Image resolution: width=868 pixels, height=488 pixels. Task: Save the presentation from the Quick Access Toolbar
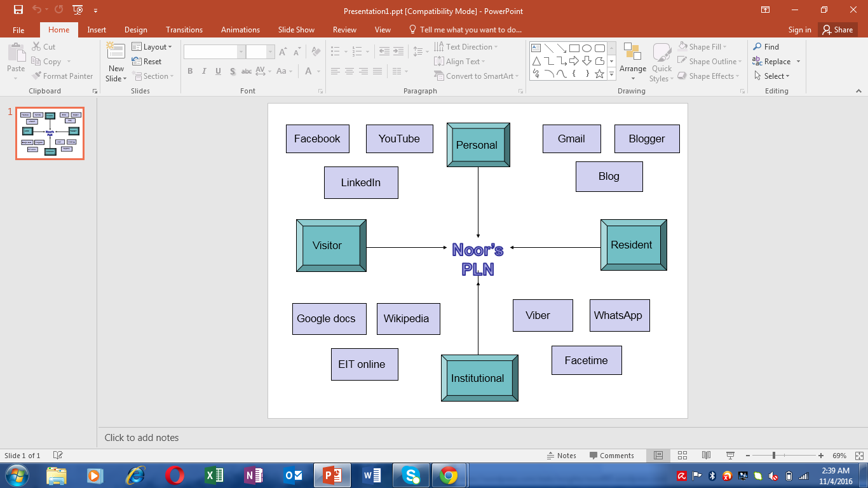(18, 10)
